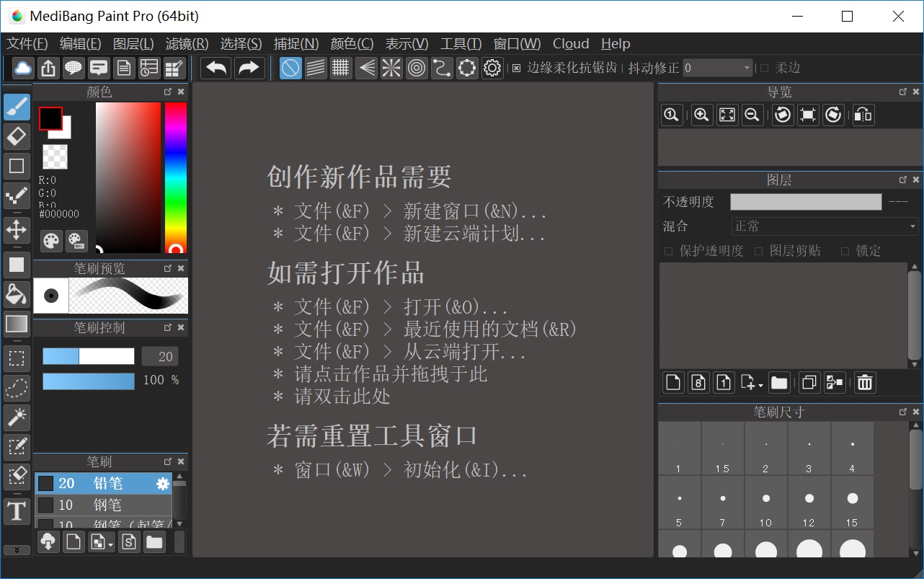
Task: Click the Redo arrow
Action: [x=249, y=68]
